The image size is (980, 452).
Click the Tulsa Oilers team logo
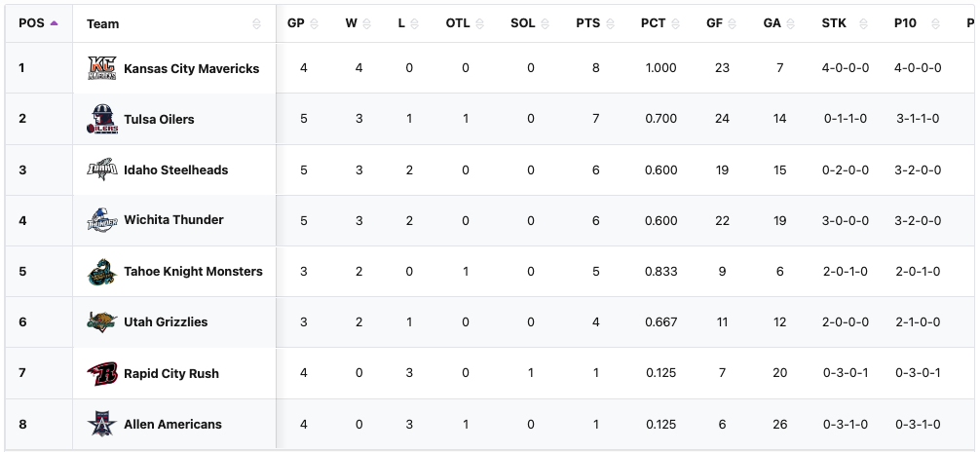pyautogui.click(x=101, y=119)
